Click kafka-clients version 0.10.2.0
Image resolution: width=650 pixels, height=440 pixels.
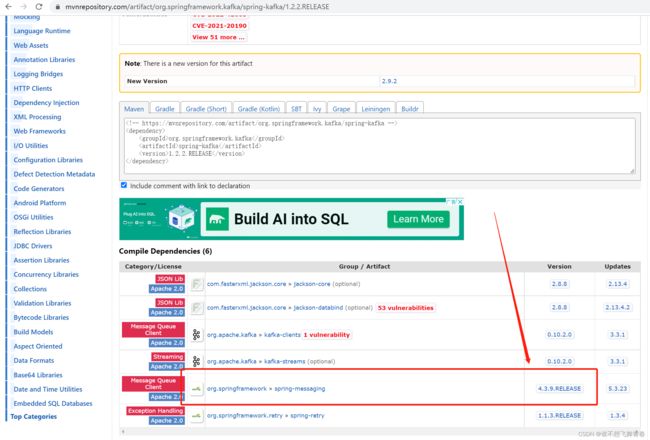click(559, 335)
